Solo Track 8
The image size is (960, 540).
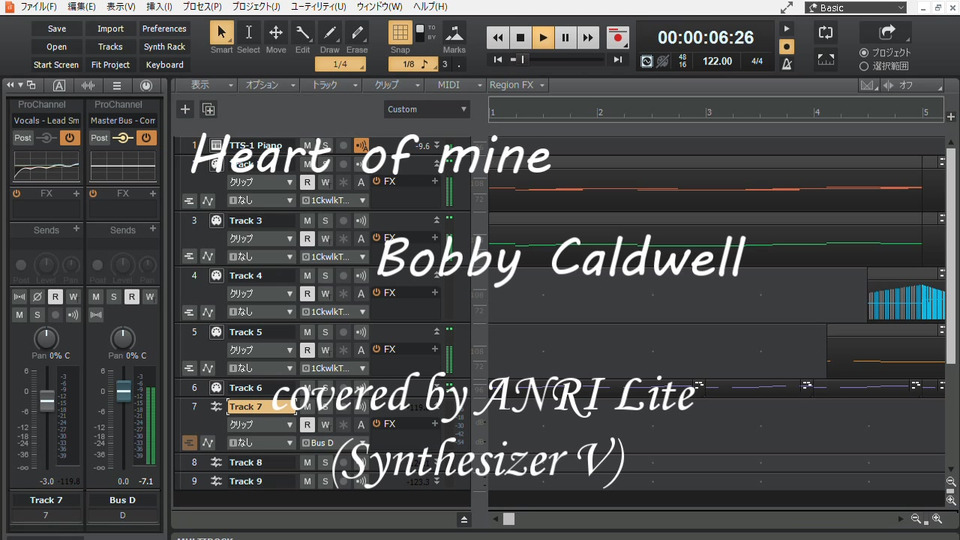pos(325,462)
